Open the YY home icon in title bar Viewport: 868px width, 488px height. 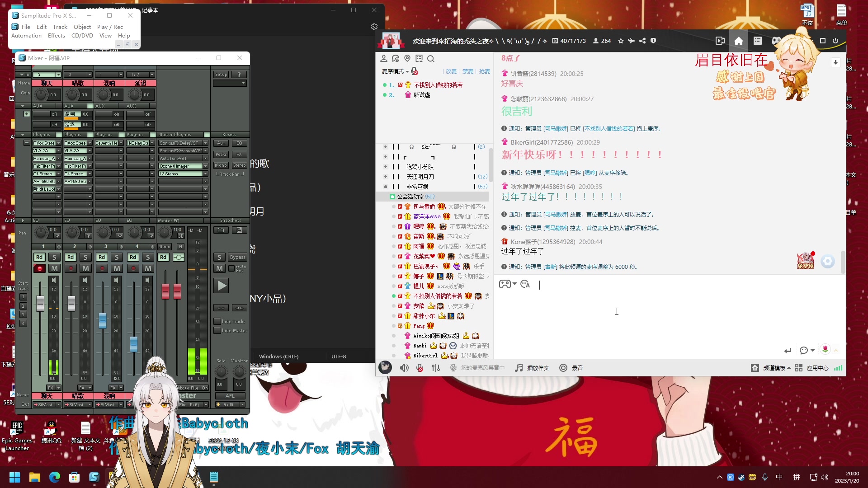[x=739, y=41]
